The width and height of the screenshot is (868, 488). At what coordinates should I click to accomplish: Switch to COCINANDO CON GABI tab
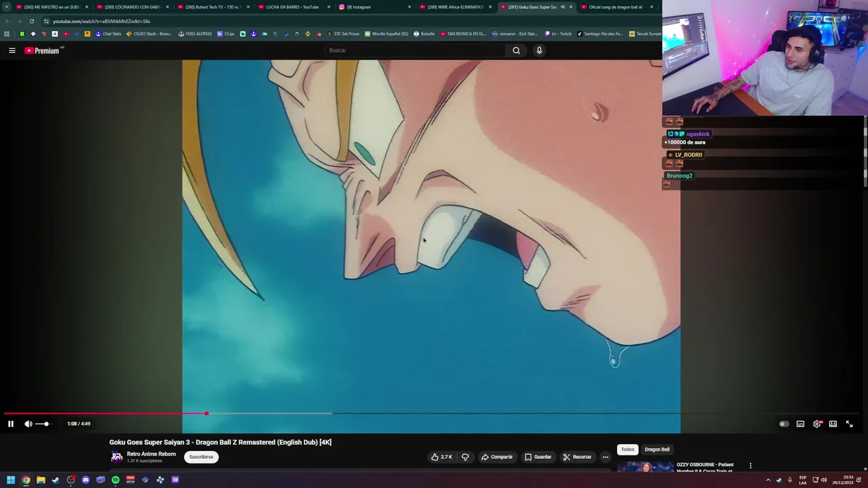[x=133, y=7]
